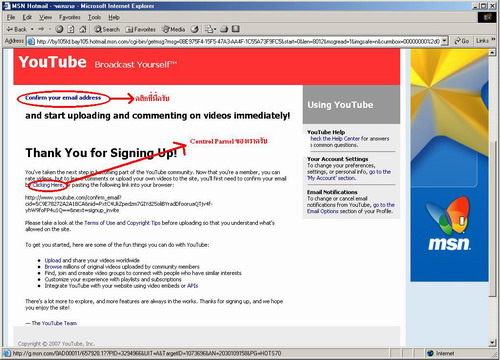Viewport: 500px width, 360px height.
Task: Click the Internet Explorer title bar icon
Action: tap(6, 6)
